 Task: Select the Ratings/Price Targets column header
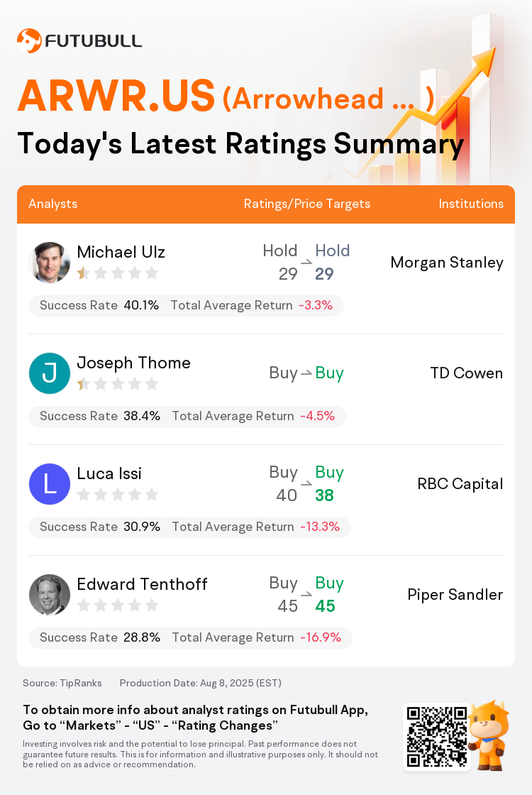pyautogui.click(x=307, y=204)
